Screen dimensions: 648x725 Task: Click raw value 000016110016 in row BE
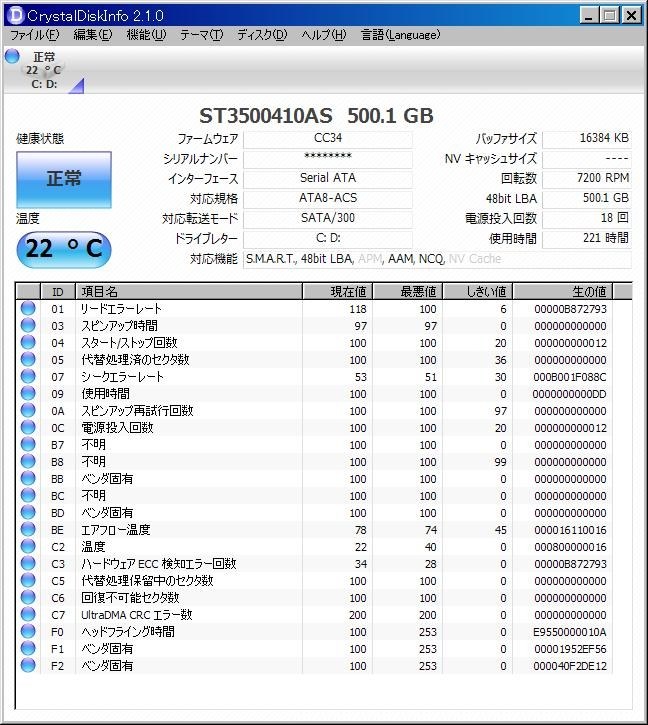[570, 530]
